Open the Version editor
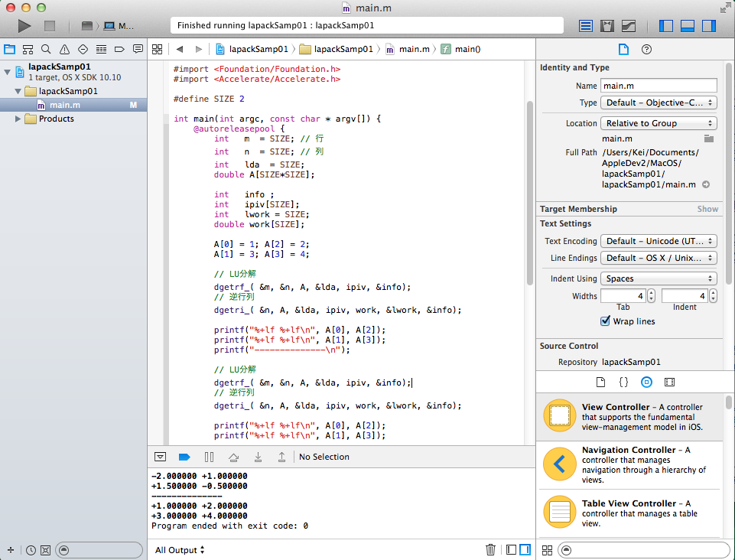Image resolution: width=735 pixels, height=560 pixels. click(629, 26)
